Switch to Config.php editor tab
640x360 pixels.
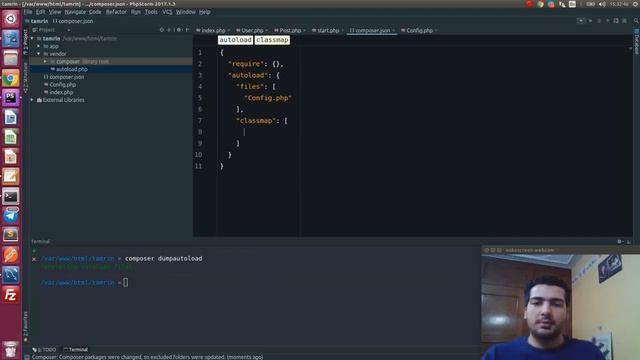coord(419,30)
